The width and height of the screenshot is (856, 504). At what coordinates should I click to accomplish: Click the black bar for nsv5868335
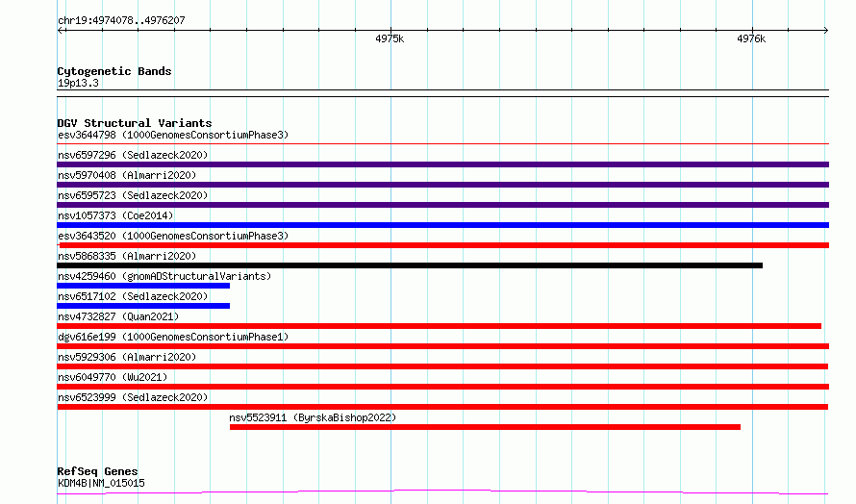[410, 265]
